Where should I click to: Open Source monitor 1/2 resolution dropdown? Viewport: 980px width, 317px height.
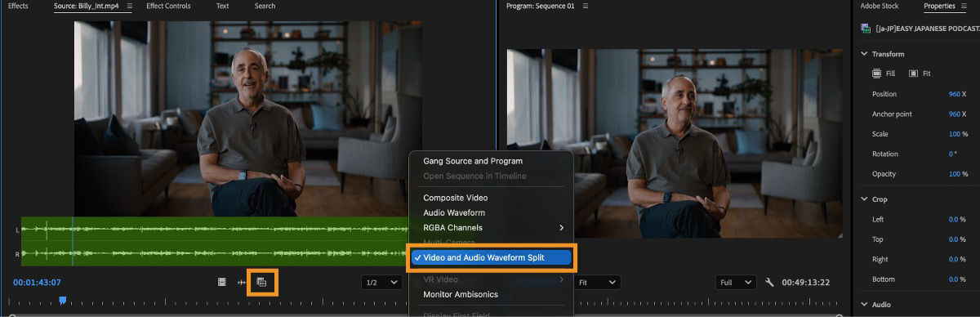(382, 282)
